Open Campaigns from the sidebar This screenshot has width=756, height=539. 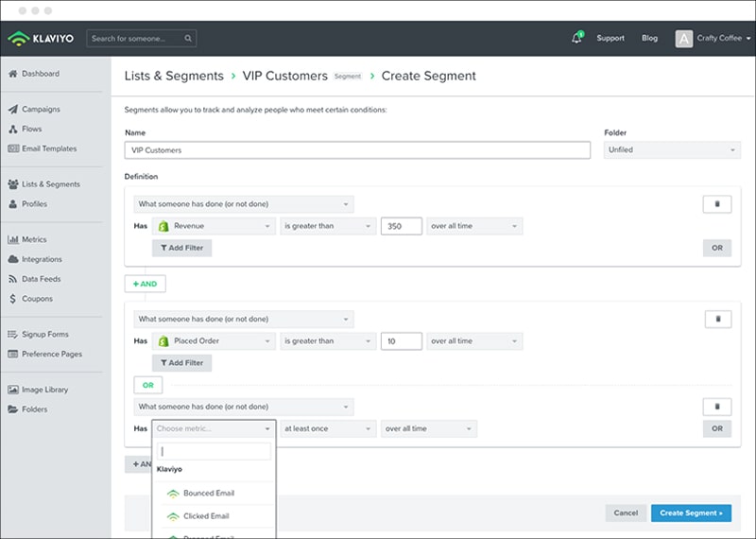(41, 109)
